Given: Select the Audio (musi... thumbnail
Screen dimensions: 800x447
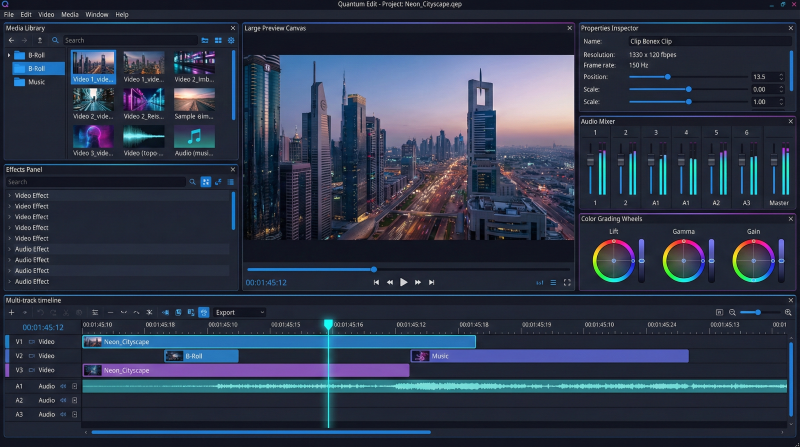Looking at the screenshot, I should (194, 141).
